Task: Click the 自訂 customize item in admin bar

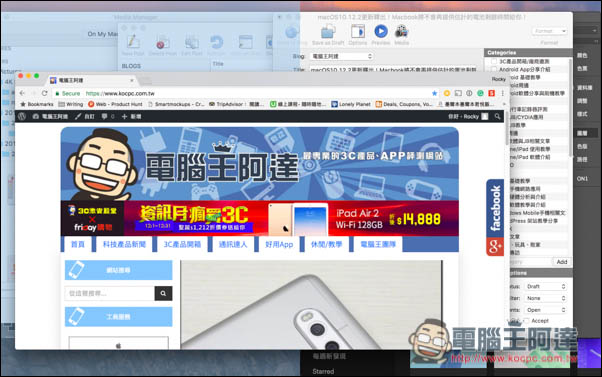Action: tap(84, 116)
